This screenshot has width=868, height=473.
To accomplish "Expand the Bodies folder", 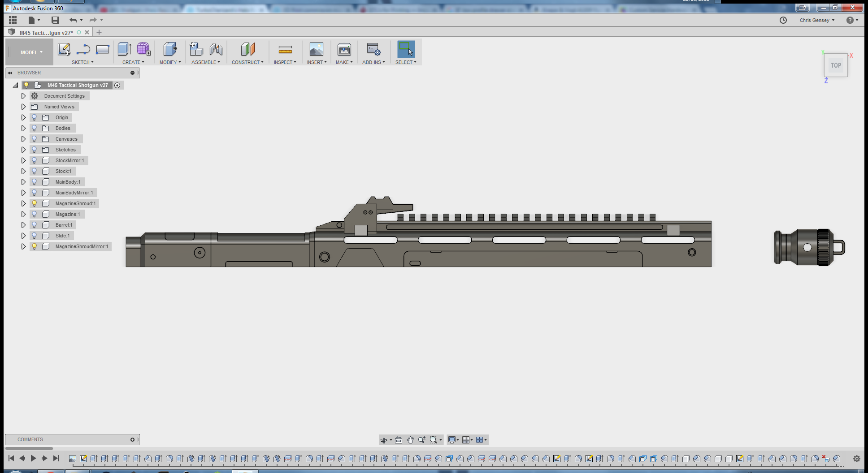I will [24, 128].
